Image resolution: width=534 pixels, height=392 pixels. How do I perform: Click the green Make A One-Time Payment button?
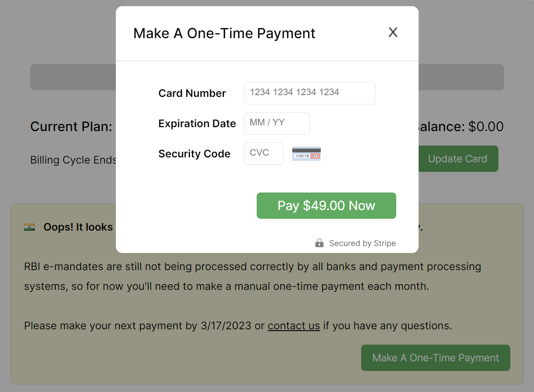[435, 358]
